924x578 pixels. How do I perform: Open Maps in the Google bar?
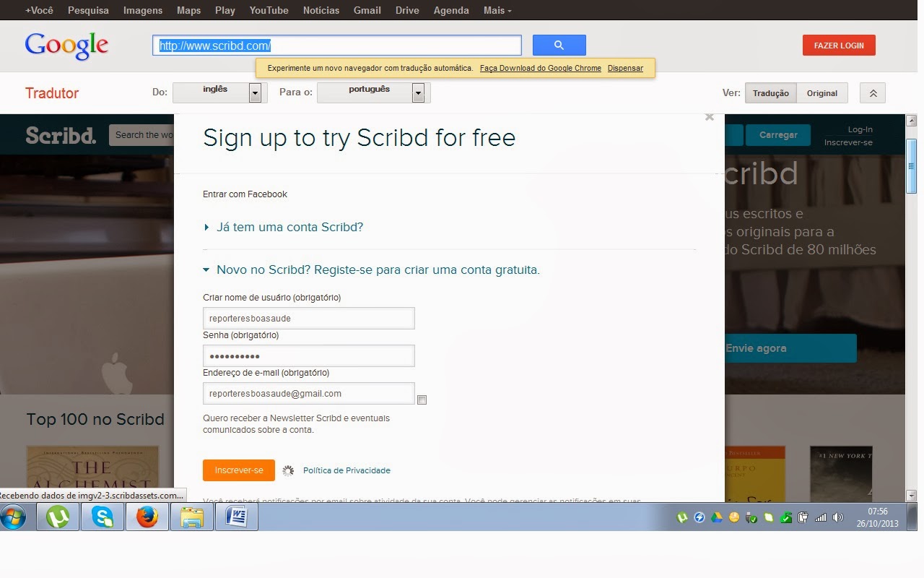tap(188, 10)
